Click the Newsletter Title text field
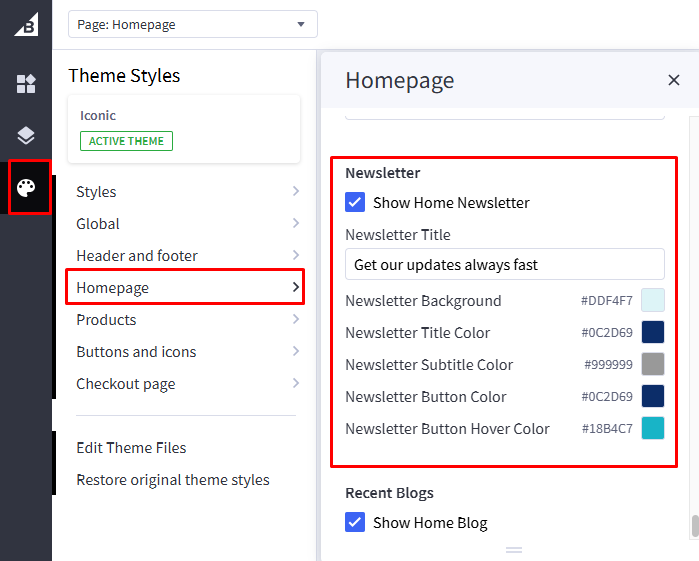The height and width of the screenshot is (561, 699). coord(504,265)
